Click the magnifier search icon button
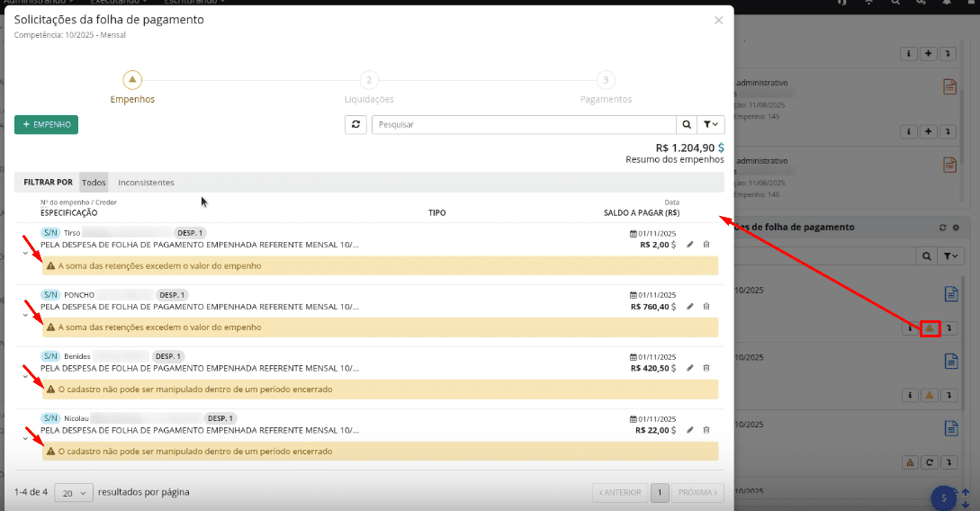 [687, 125]
